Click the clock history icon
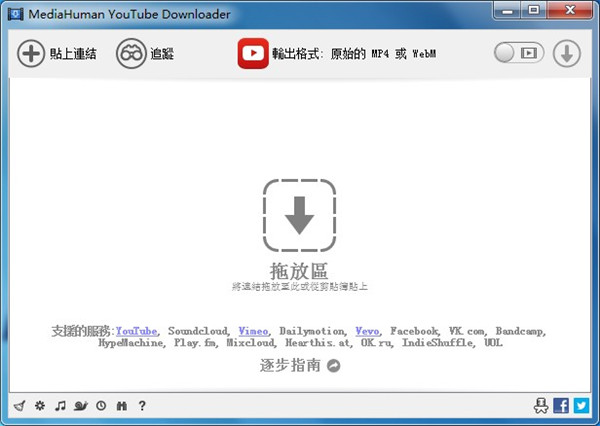The height and width of the screenshot is (426, 600). (x=101, y=406)
